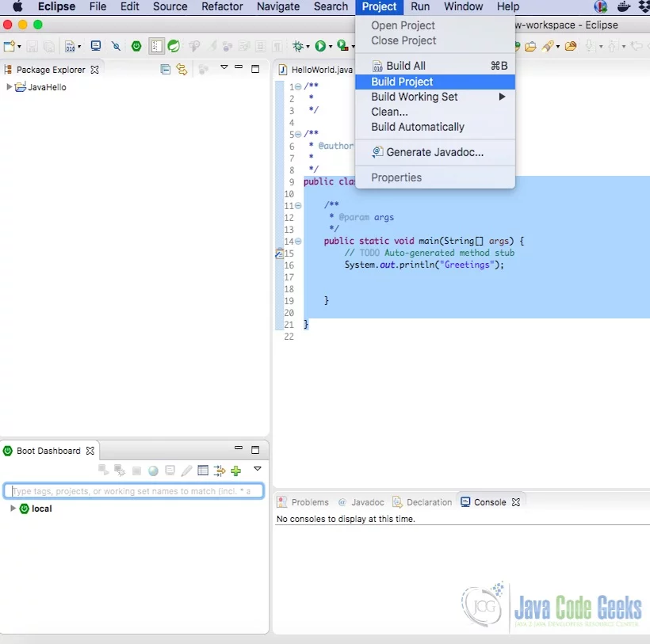Click the Boot Dashboard properties table icon
Screen dimensions: 650x644
(203, 470)
